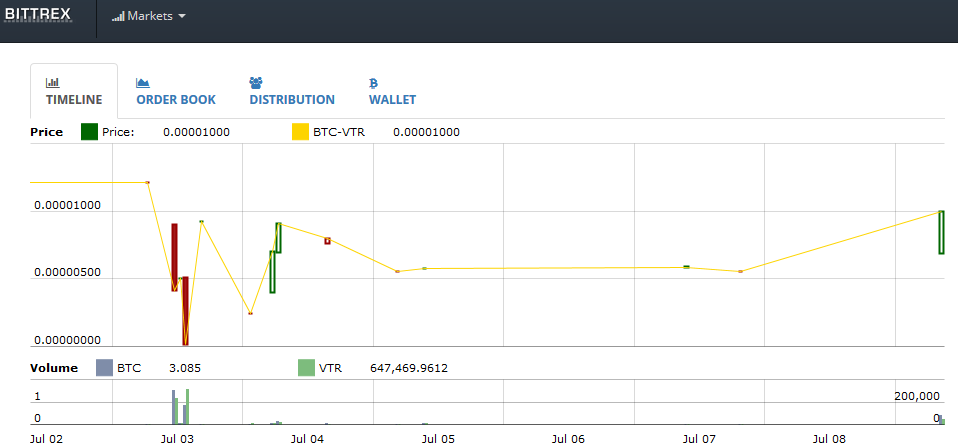This screenshot has height=448, width=958.
Task: Open the Markets dropdown menu
Action: pos(148,17)
